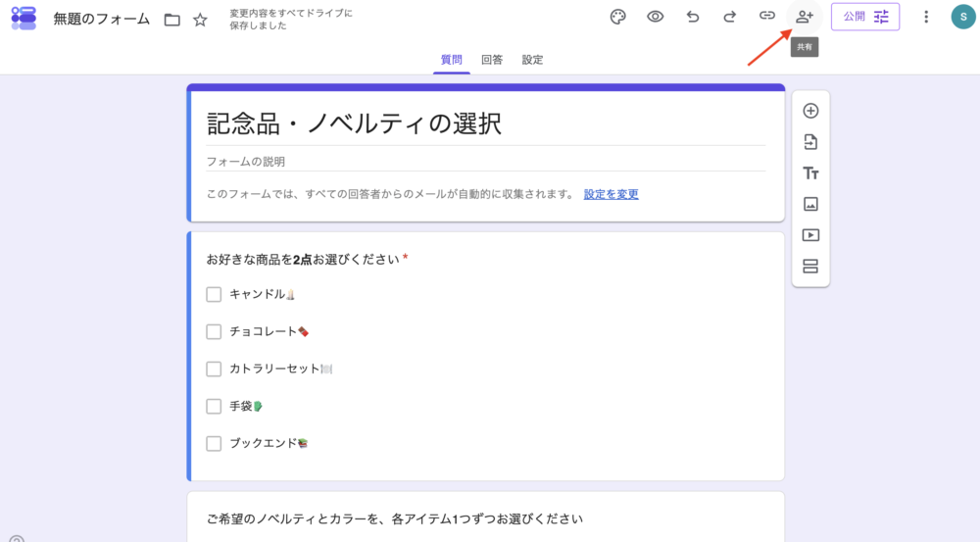Add a video to form
This screenshot has width=980, height=542.
(x=810, y=235)
